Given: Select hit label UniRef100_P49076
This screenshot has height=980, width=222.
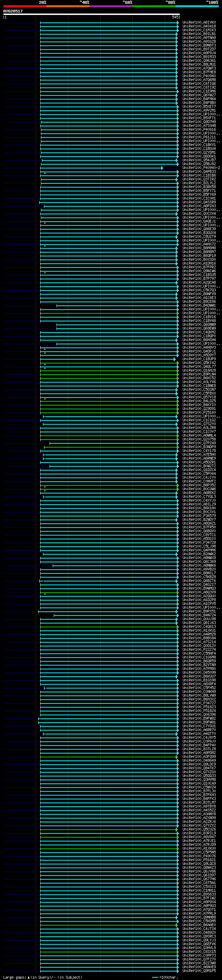Looking at the screenshot, I should (199, 856).
